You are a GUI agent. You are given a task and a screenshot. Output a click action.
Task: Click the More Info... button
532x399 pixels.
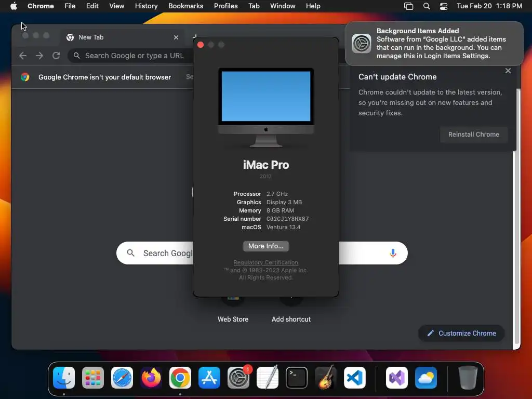[x=265, y=246]
